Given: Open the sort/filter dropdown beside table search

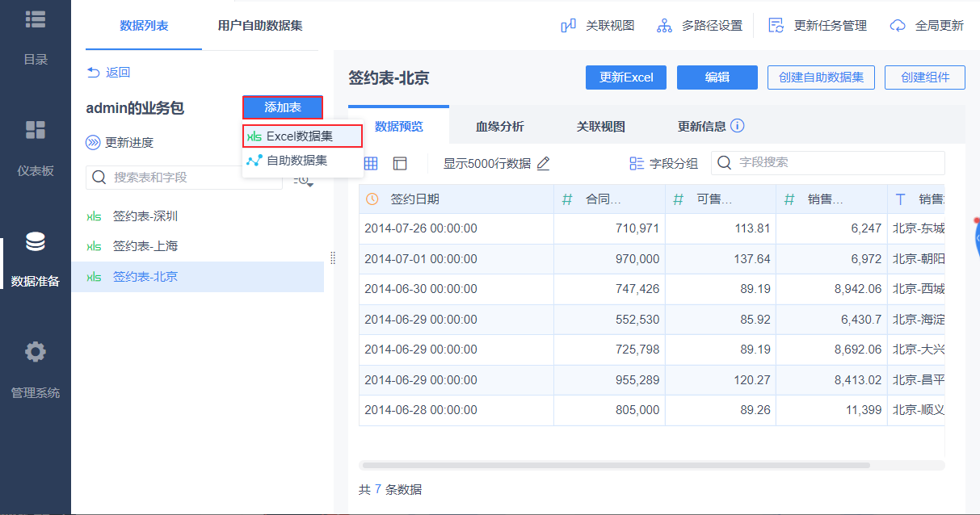Looking at the screenshot, I should 304,179.
